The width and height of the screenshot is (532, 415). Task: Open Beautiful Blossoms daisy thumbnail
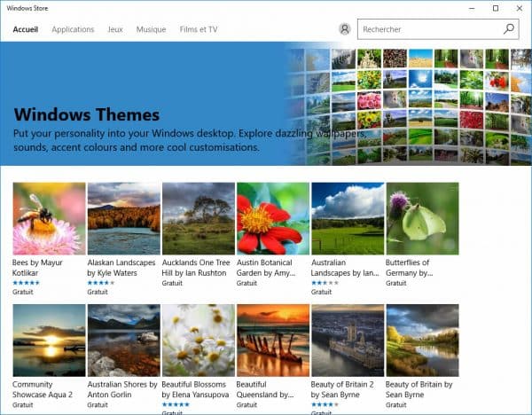tap(199, 341)
